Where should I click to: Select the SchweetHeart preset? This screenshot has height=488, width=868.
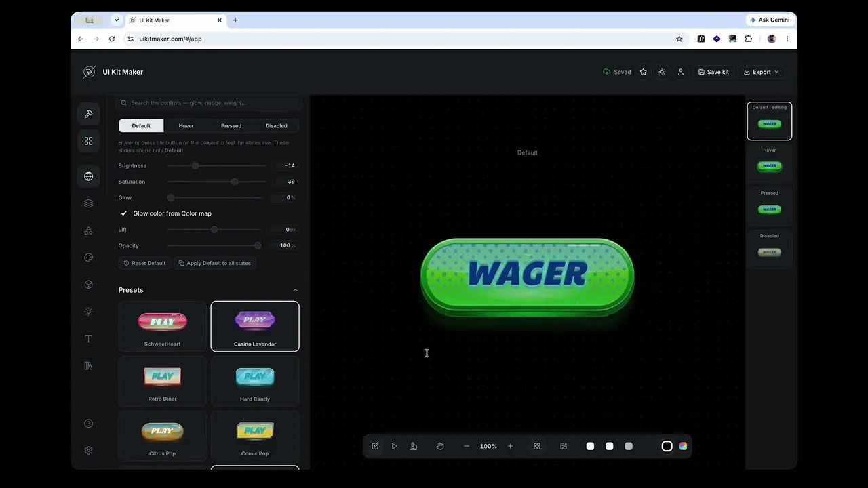(163, 326)
